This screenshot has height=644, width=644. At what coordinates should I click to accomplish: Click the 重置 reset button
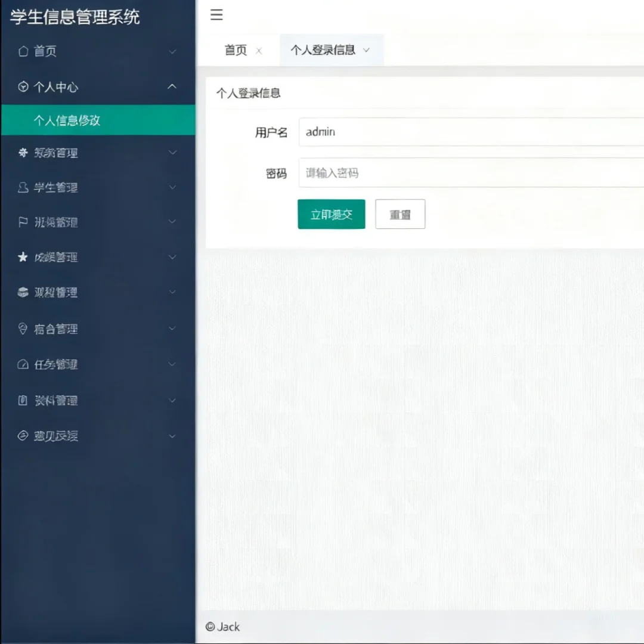tap(400, 214)
